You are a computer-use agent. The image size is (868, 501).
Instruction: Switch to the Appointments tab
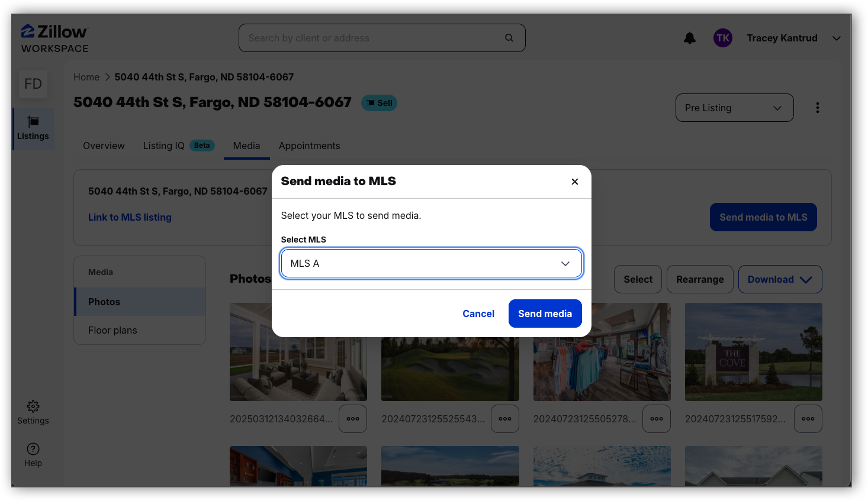click(x=309, y=146)
